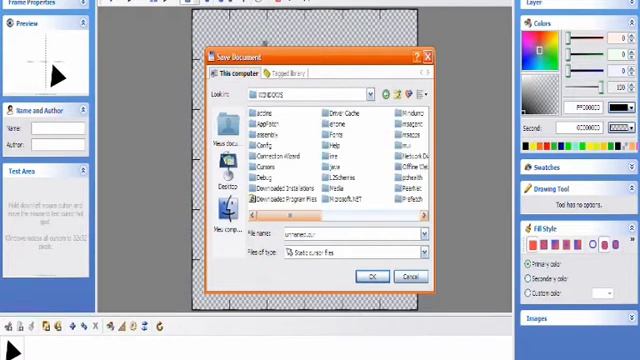Click the up-one-level folder icon
Image resolution: width=640 pixels, height=360 pixels.
coord(397,95)
